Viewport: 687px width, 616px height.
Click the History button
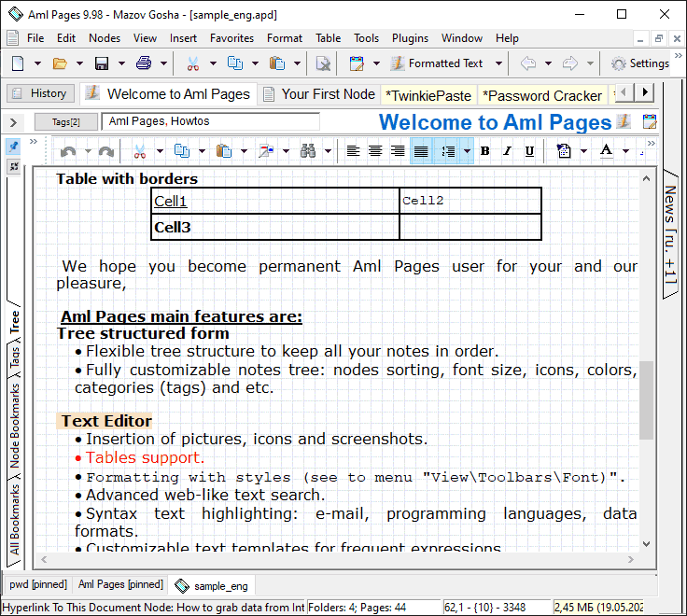point(40,93)
